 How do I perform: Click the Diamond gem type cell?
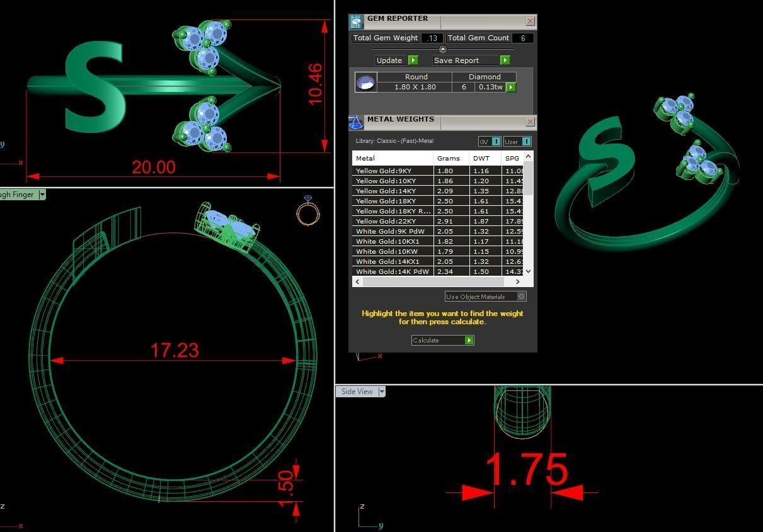tap(485, 77)
